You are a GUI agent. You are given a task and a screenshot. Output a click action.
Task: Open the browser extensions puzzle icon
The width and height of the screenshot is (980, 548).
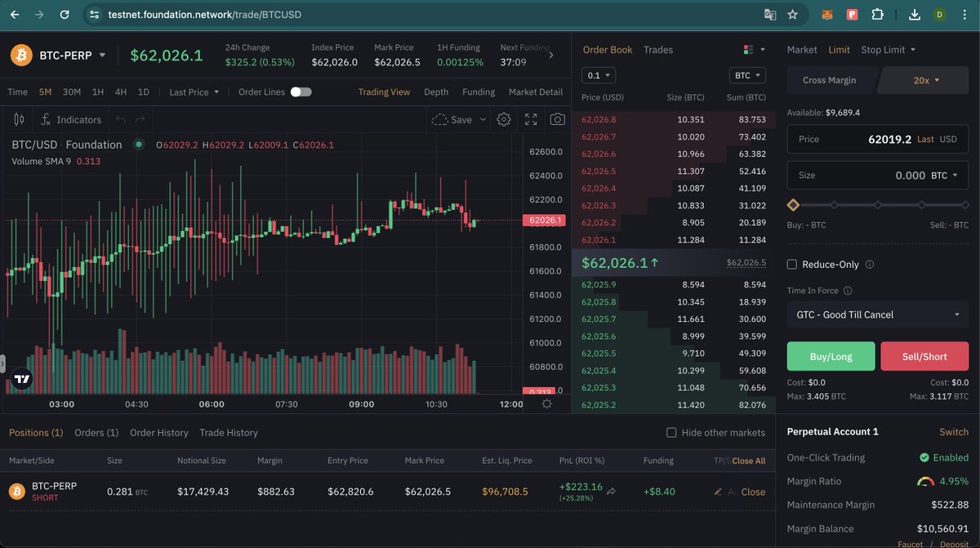[877, 15]
